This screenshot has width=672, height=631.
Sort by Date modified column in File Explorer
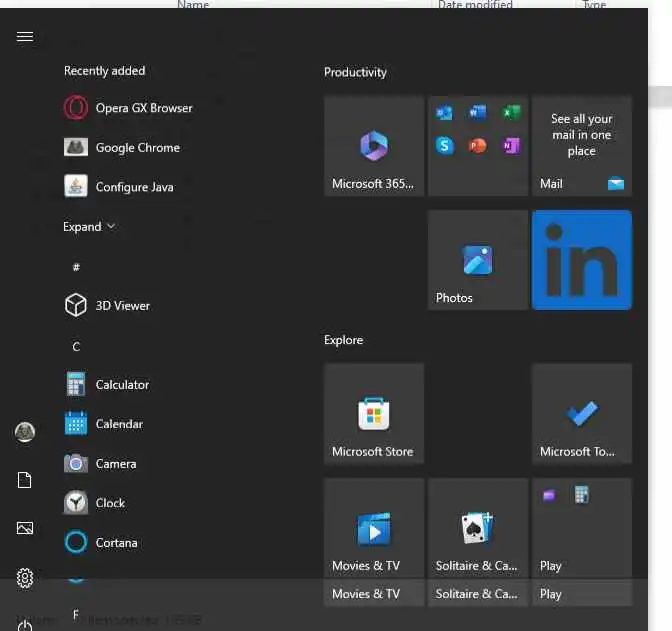point(475,4)
